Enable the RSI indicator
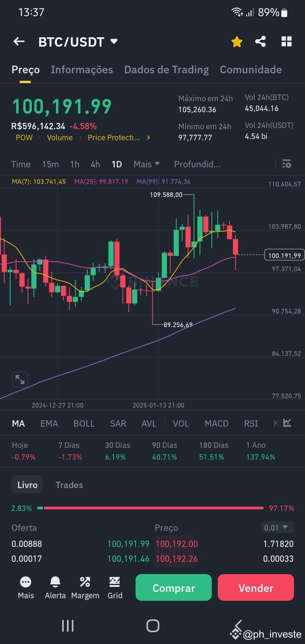 [251, 423]
